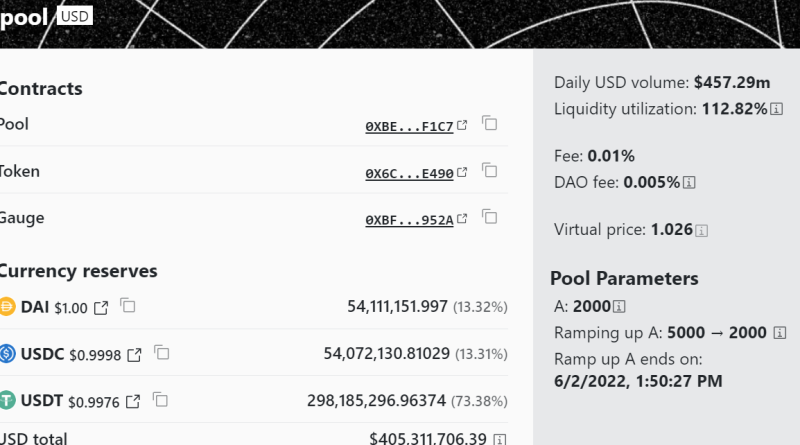Click the USDC token logo icon
The image size is (800, 445).
point(7,354)
